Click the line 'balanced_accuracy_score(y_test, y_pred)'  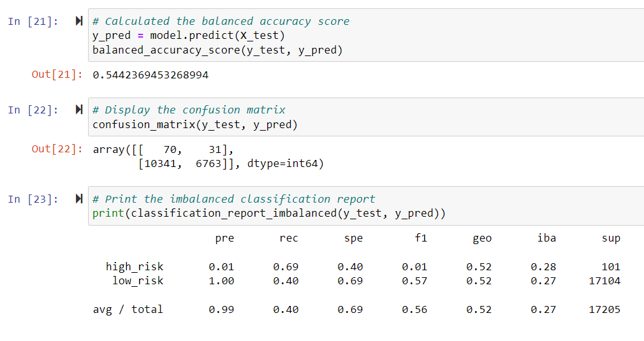point(217,50)
